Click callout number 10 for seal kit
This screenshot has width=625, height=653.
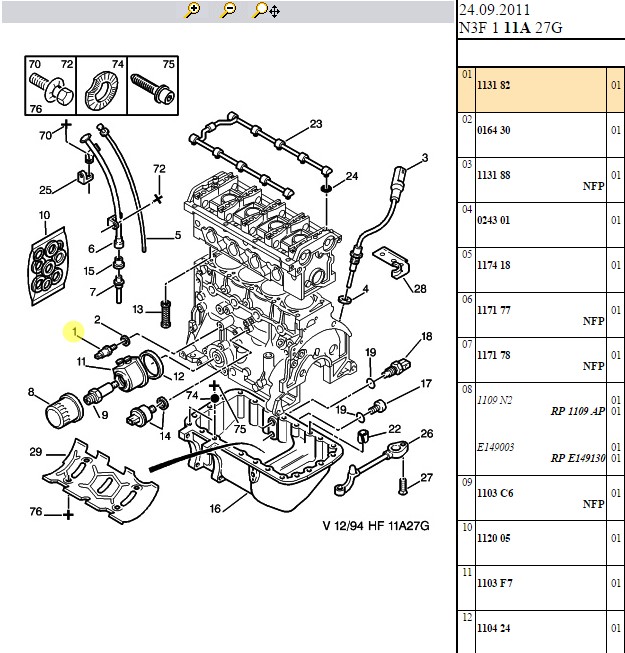point(44,215)
